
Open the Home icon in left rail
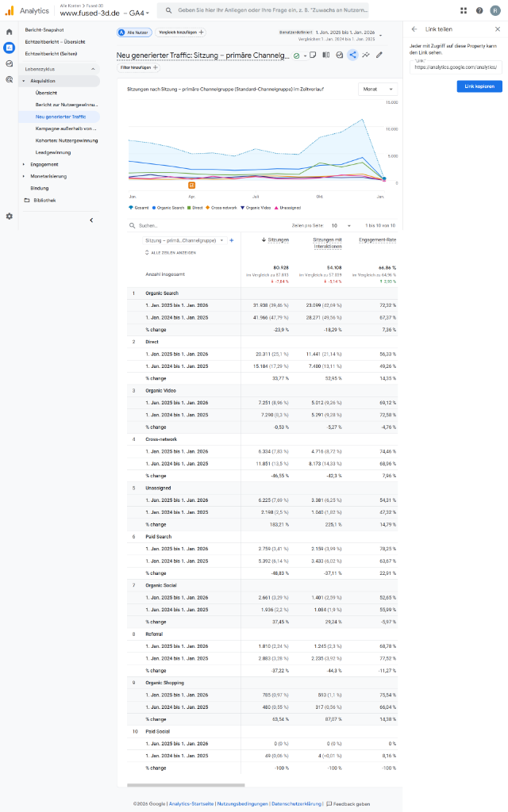[x=9, y=32]
